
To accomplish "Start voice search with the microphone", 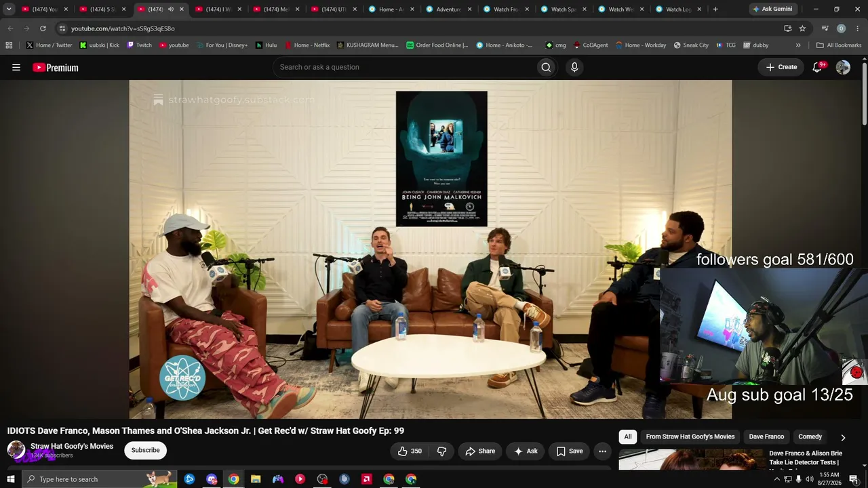I will [574, 67].
